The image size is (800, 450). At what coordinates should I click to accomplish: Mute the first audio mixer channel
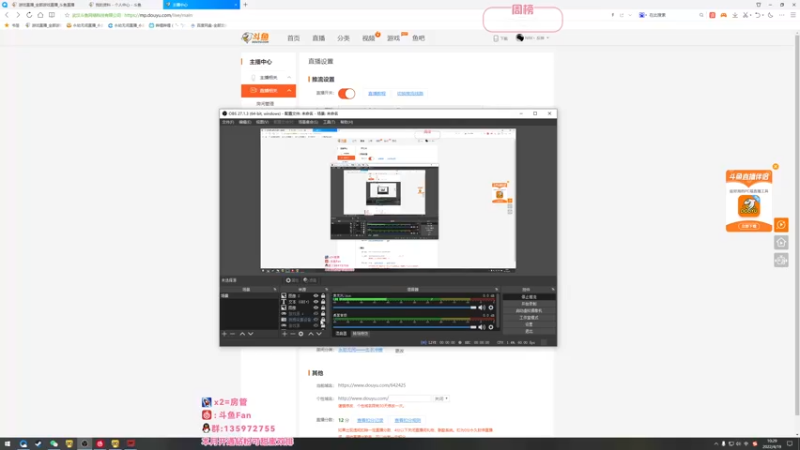click(x=482, y=308)
